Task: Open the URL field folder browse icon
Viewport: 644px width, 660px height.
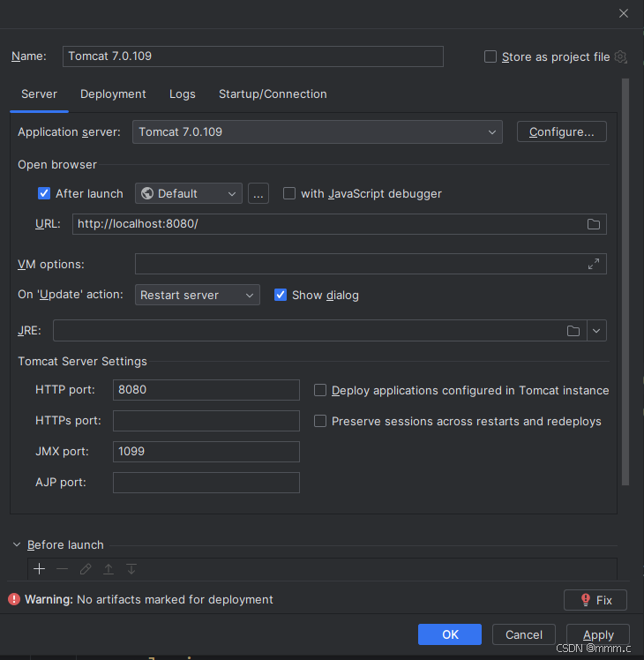Action: click(594, 224)
